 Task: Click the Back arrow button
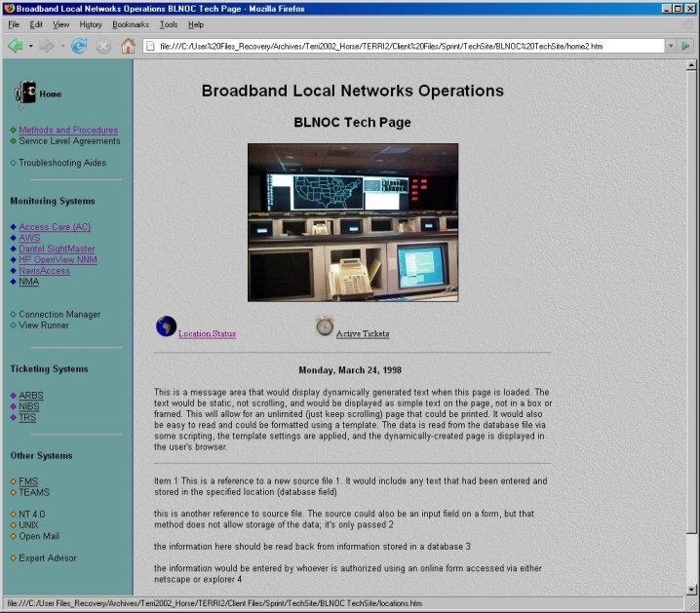click(x=16, y=46)
